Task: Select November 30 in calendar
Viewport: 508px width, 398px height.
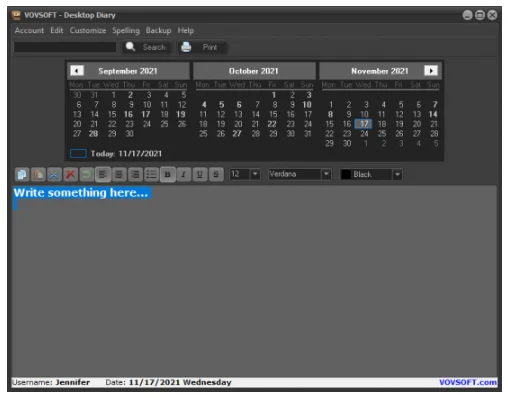Action: (347, 143)
